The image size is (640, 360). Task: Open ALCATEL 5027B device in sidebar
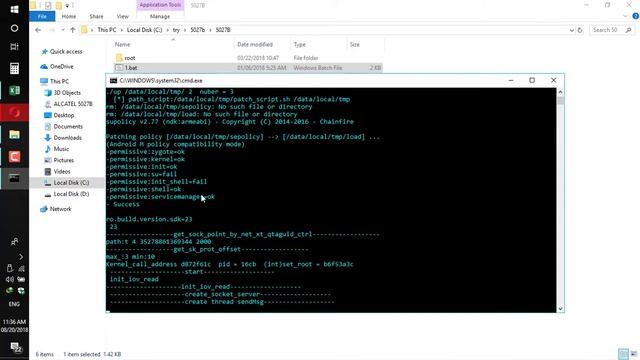click(x=73, y=104)
